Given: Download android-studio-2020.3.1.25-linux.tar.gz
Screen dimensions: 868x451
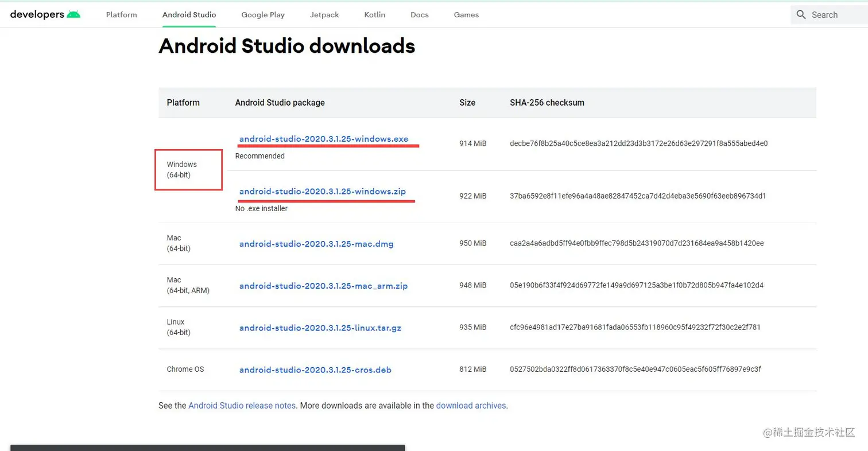Looking at the screenshot, I should tap(320, 328).
